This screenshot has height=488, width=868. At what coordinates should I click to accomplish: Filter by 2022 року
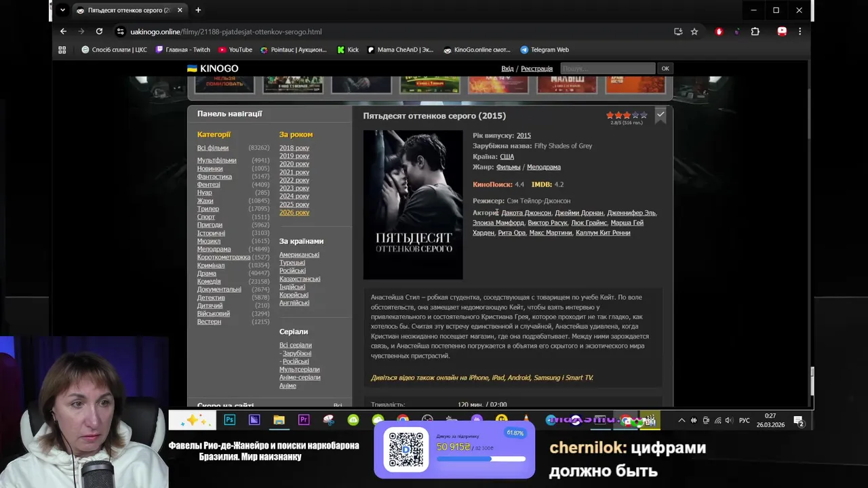click(294, 180)
